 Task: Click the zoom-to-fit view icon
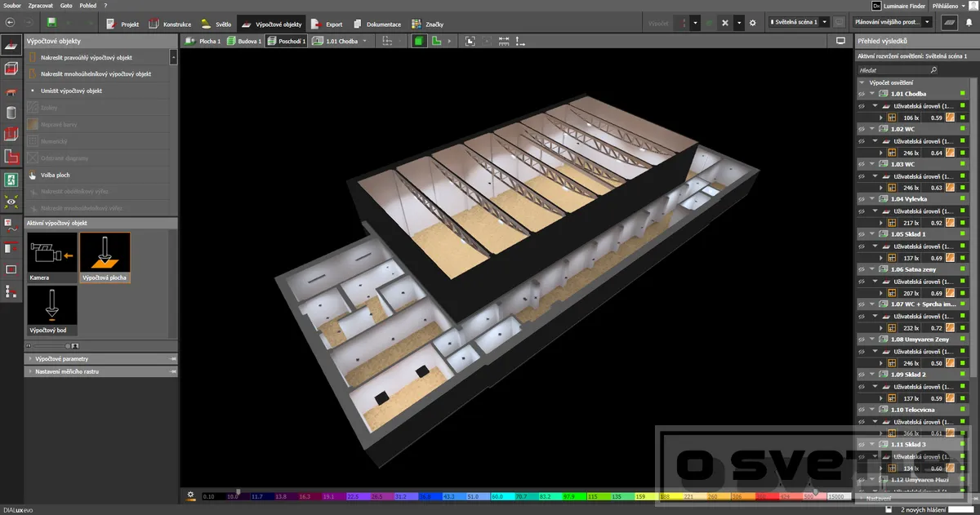click(470, 40)
